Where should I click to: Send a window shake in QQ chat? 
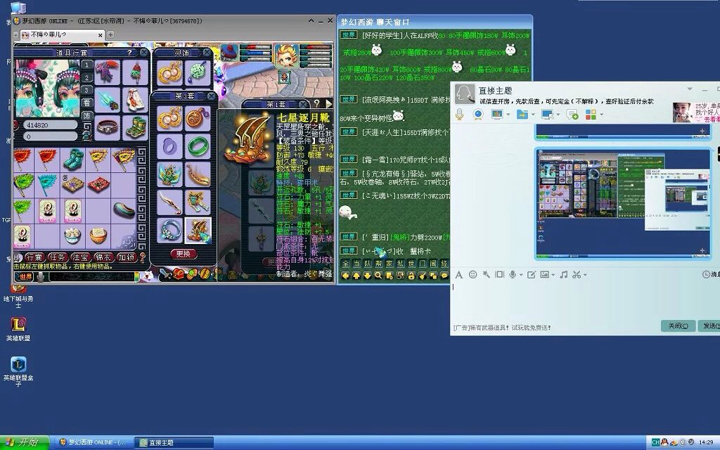point(500,275)
